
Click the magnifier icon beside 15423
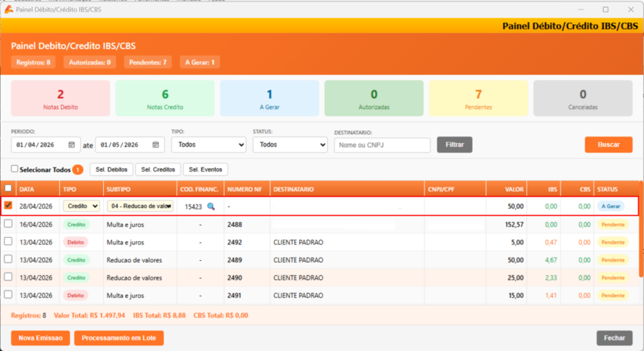coord(211,206)
